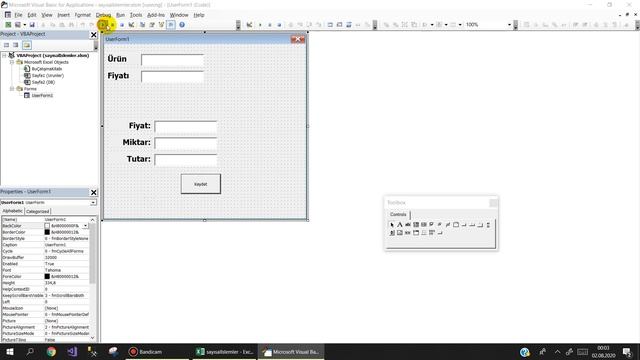Click the Miktar text box on form
This screenshot has height=360, width=640.
point(186,143)
